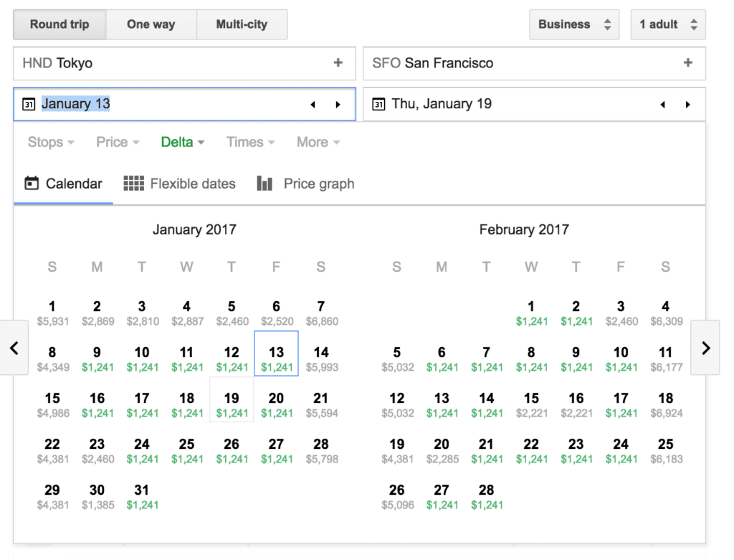
Task: Click the January 13 departure date field
Action: click(x=184, y=104)
